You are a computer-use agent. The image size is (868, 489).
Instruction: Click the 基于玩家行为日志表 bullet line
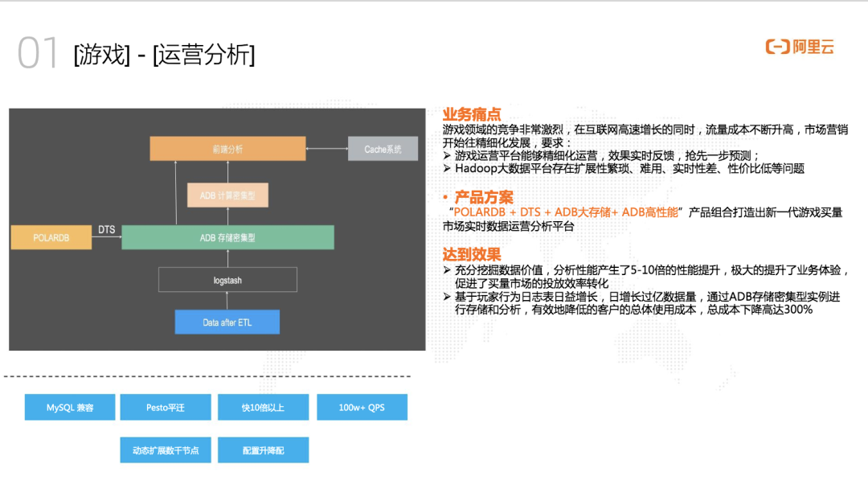tap(641, 303)
